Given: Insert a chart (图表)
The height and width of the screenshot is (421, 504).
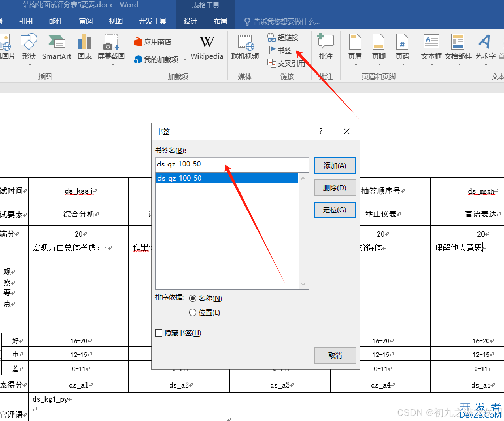Looking at the screenshot, I should coord(84,47).
